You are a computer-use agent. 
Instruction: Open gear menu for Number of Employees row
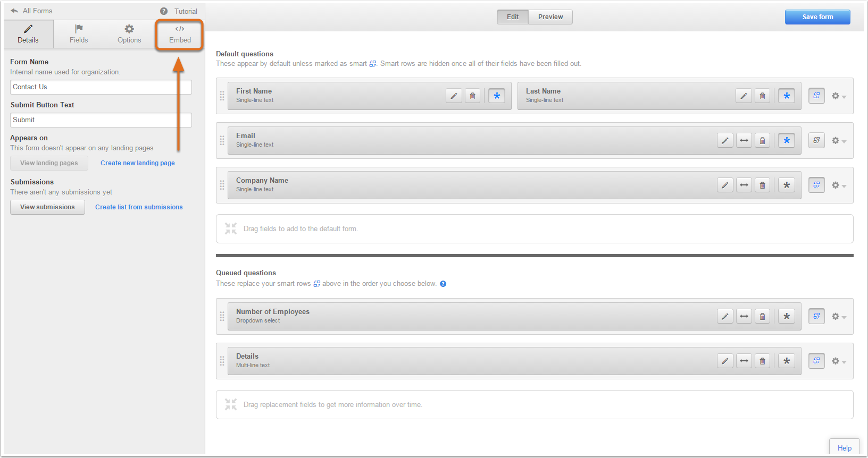[839, 317]
